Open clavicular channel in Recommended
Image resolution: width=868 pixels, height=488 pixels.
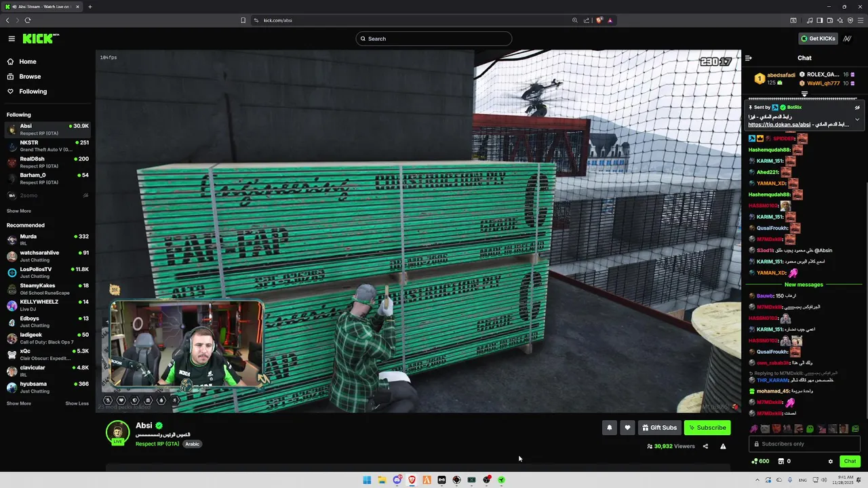pyautogui.click(x=47, y=371)
